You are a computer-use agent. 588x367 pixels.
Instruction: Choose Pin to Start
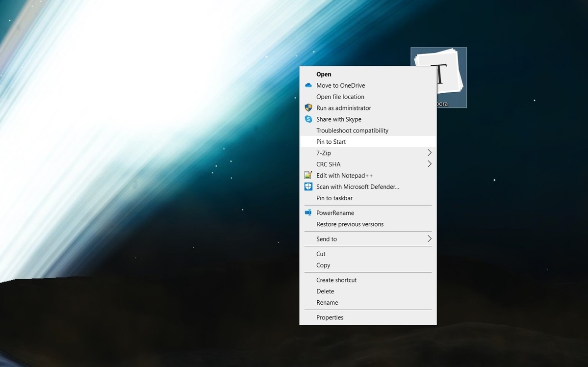coord(331,142)
